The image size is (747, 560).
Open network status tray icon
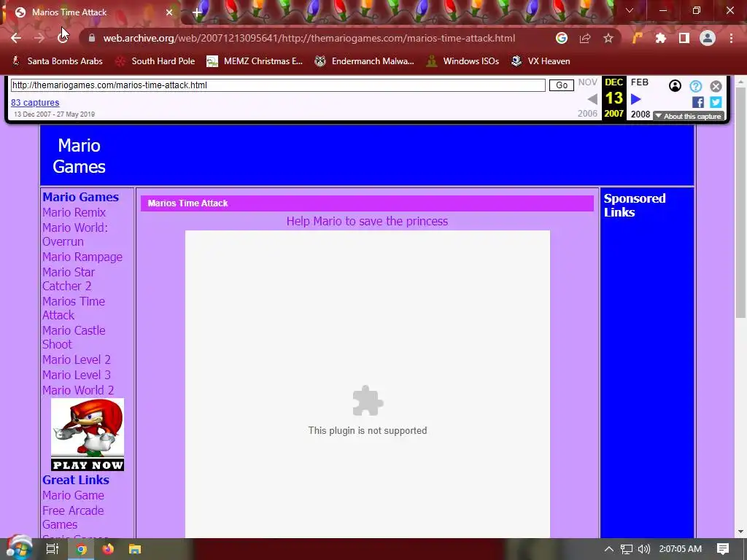click(627, 549)
